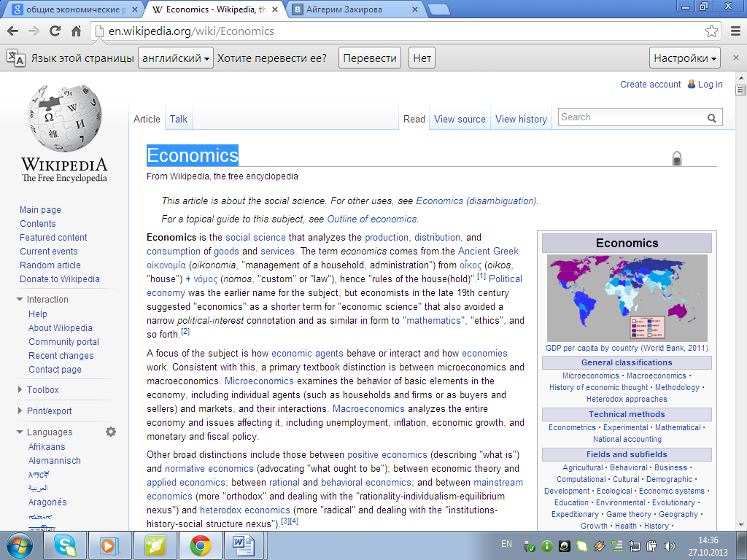This screenshot has height=560, width=747.
Task: Open the Econometrics link in infobox
Action: click(x=572, y=427)
